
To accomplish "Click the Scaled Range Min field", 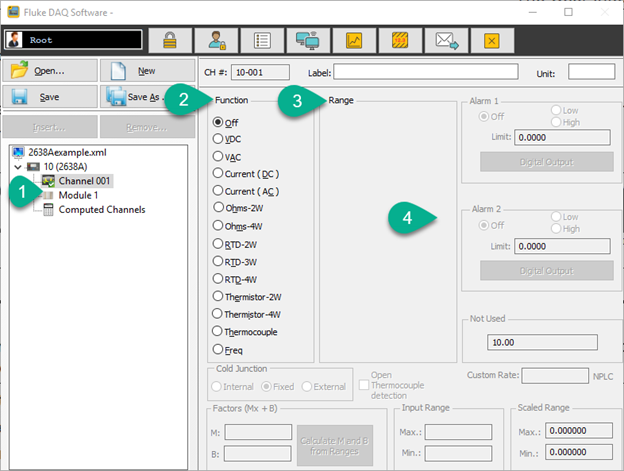I will tap(579, 452).
